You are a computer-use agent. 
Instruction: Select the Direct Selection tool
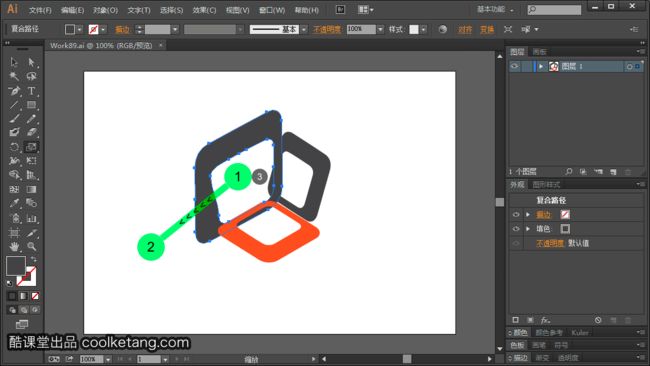pos(31,62)
